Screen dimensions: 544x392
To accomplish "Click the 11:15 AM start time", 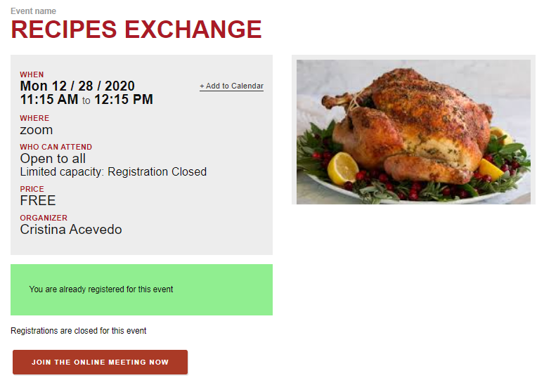I will point(49,100).
